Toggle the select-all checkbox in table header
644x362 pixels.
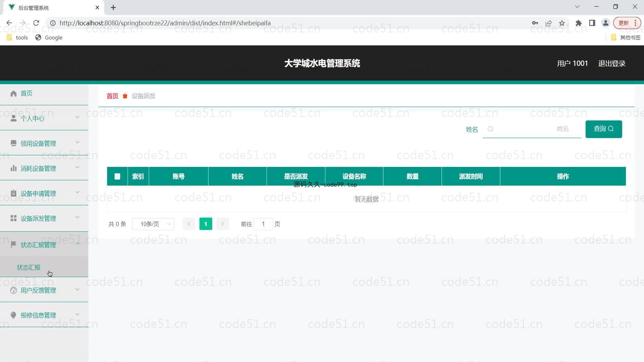point(117,176)
